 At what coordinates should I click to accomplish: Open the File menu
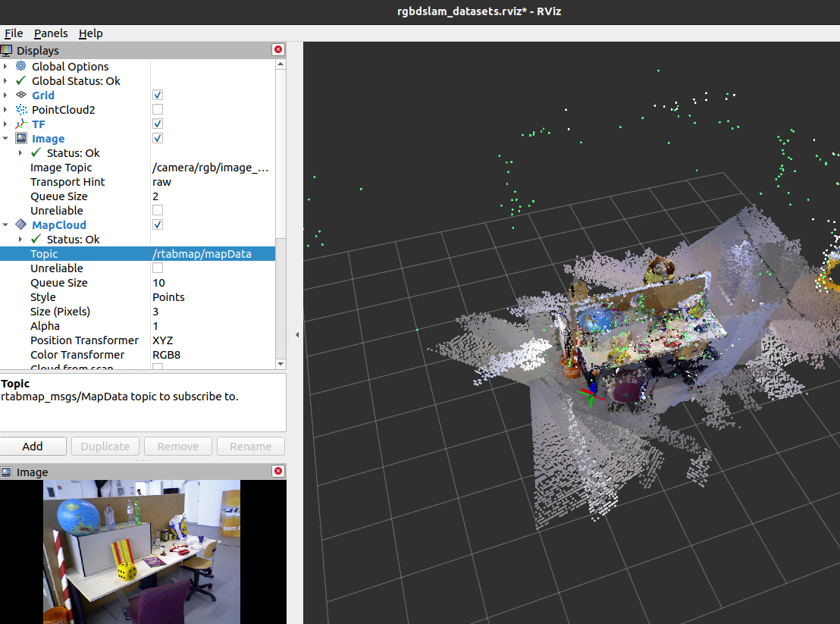tap(14, 33)
